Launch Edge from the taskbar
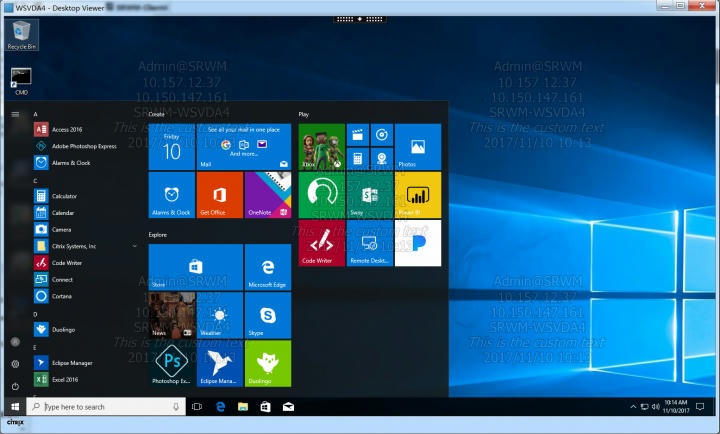 pyautogui.click(x=220, y=407)
